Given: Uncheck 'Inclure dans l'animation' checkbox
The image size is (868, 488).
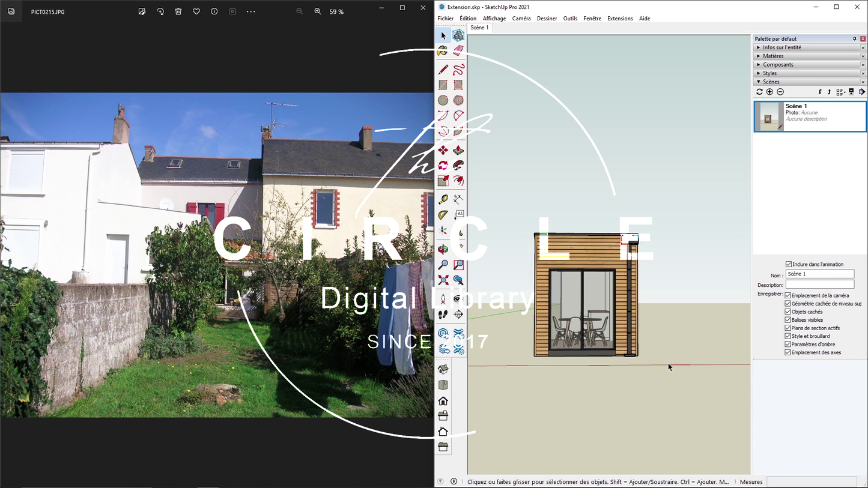Looking at the screenshot, I should [789, 264].
